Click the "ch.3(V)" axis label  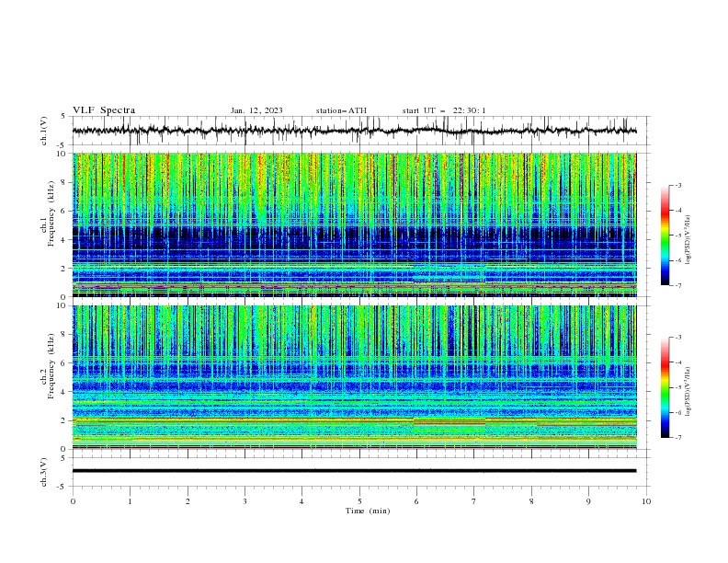click(44, 472)
